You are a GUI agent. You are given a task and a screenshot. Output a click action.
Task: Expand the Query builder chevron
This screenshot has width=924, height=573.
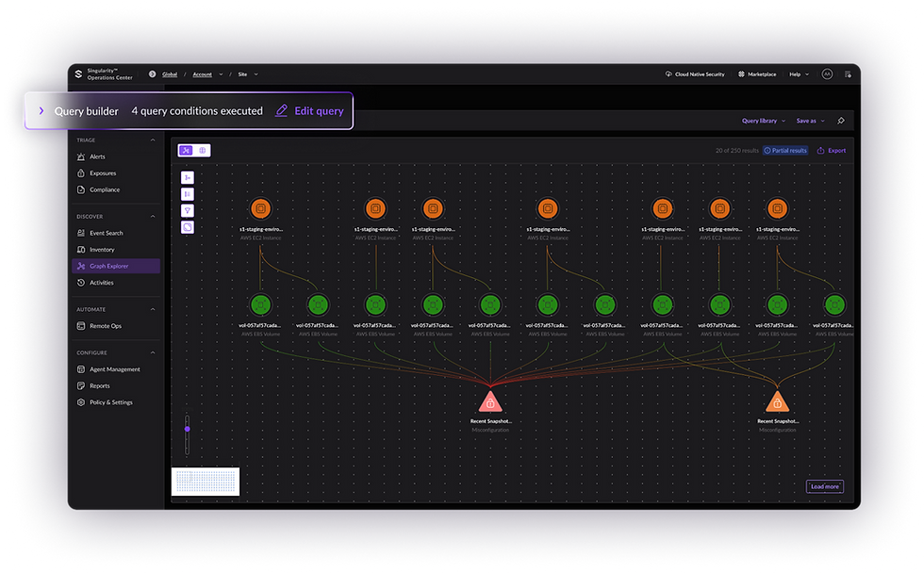[41, 110]
